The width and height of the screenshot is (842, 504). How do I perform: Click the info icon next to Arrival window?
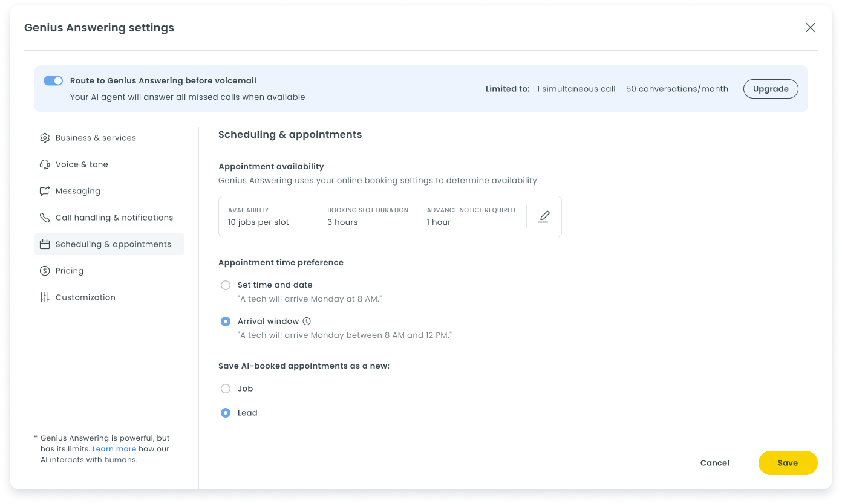tap(307, 321)
